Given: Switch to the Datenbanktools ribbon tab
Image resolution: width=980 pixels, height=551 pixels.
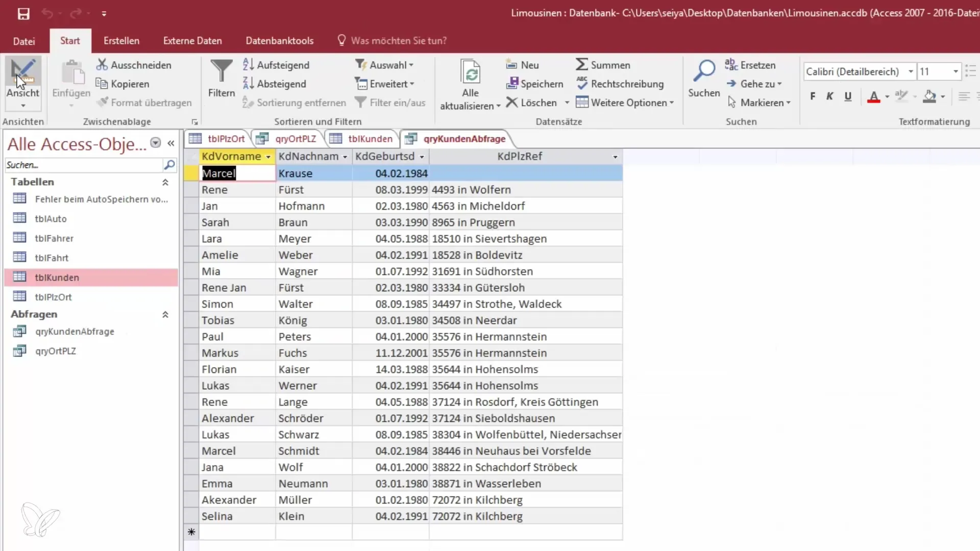Looking at the screenshot, I should tap(280, 41).
